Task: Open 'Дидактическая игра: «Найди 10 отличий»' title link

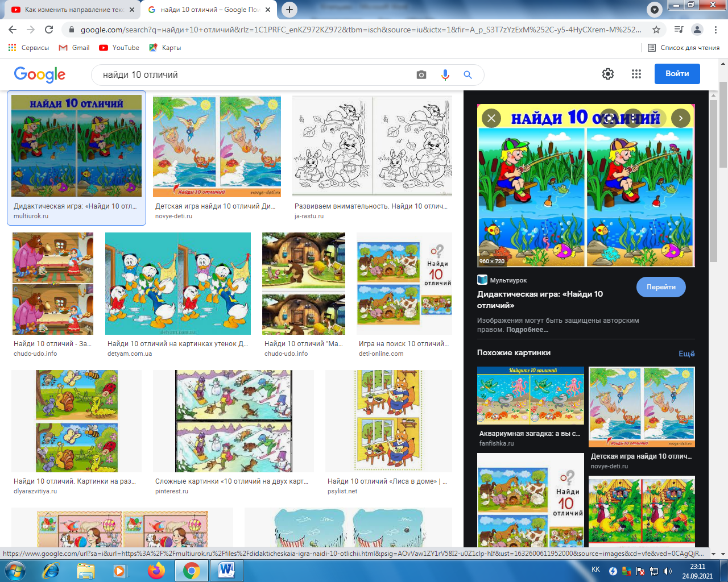Action: [540, 300]
